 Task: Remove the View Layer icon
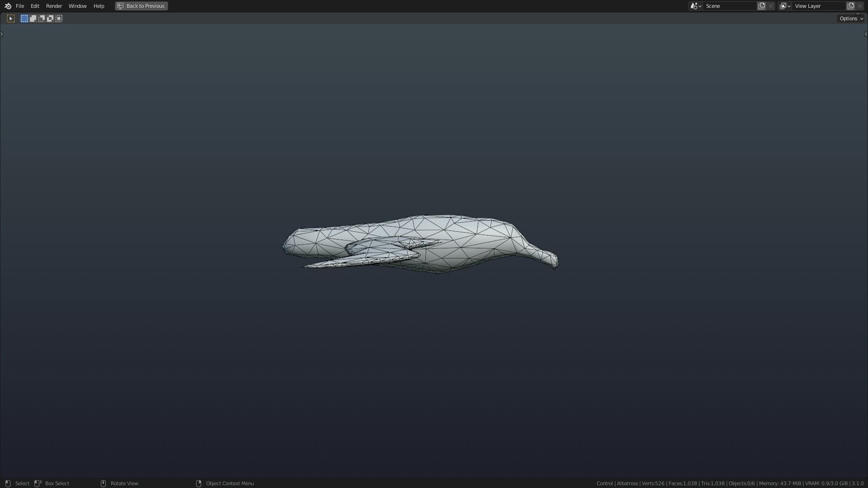pos(860,6)
